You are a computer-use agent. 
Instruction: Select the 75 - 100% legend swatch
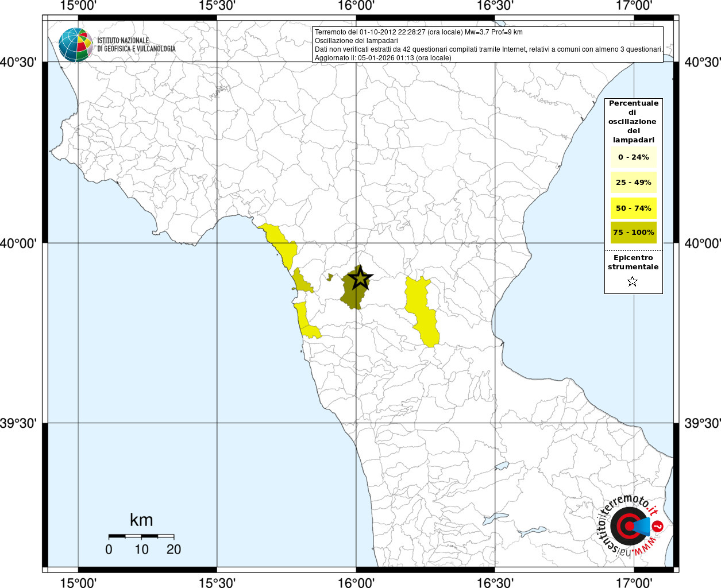click(x=633, y=232)
